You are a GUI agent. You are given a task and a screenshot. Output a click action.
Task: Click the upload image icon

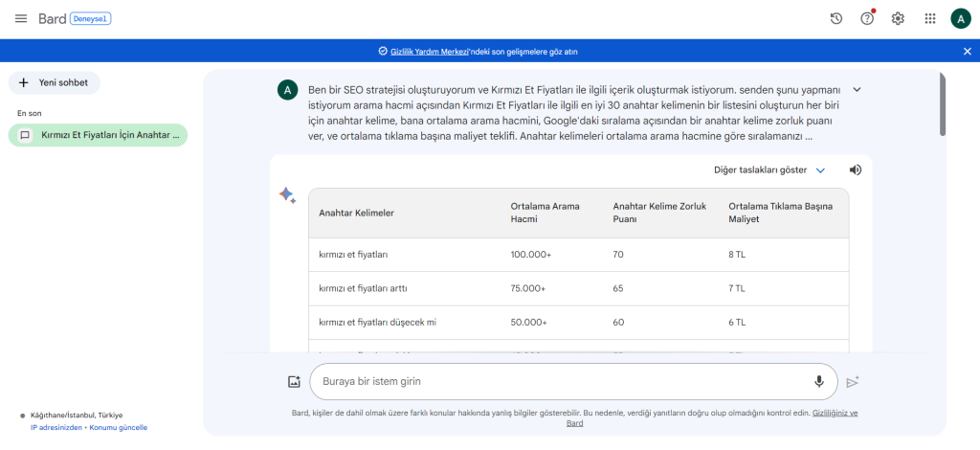[x=294, y=381]
